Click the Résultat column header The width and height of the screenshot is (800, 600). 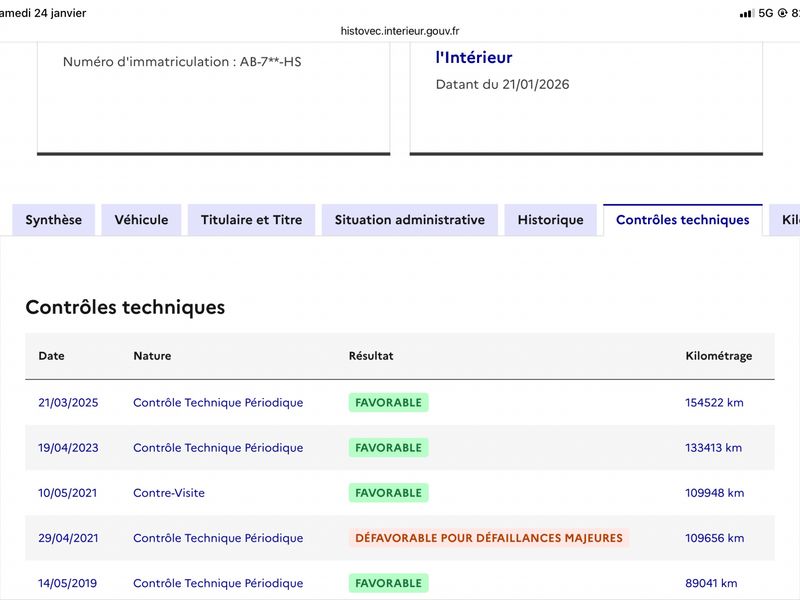(371, 356)
